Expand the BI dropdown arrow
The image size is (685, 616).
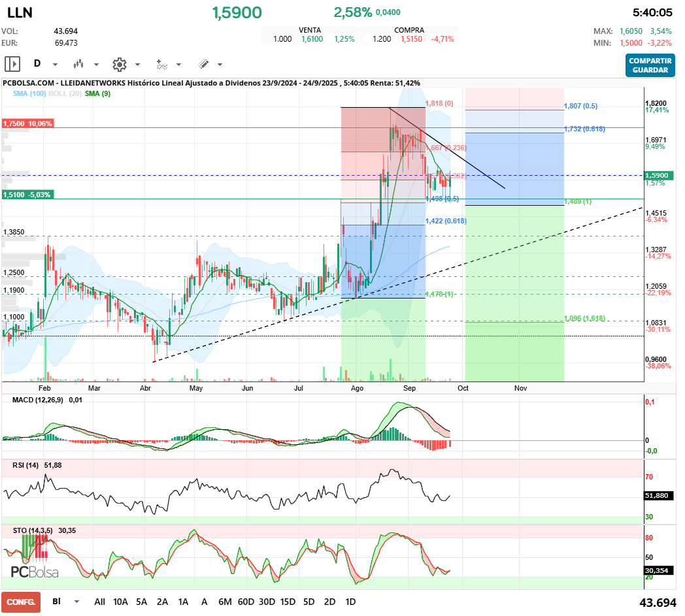click(77, 602)
